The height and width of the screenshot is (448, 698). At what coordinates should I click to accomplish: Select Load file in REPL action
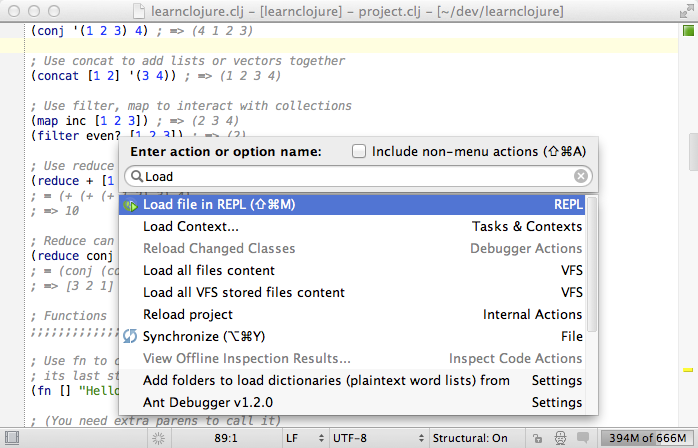point(352,204)
